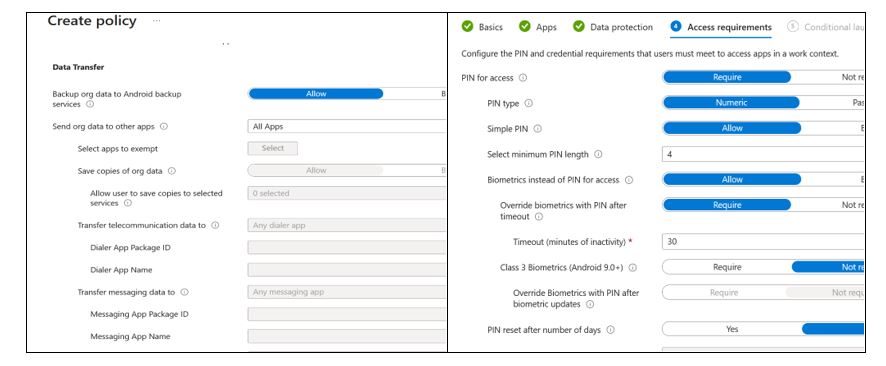Click the Timeout minutes of inactivity field
The height and width of the screenshot is (366, 886).
click(x=763, y=241)
